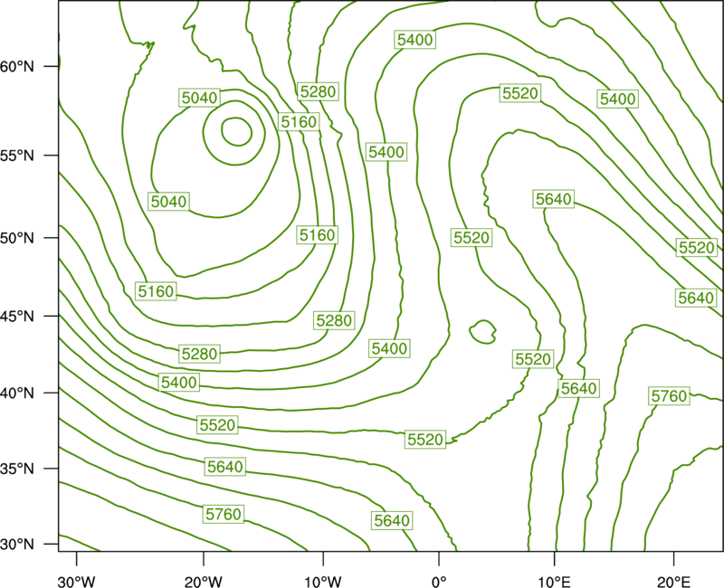Click the topmost 5400 contour label

pyautogui.click(x=415, y=40)
